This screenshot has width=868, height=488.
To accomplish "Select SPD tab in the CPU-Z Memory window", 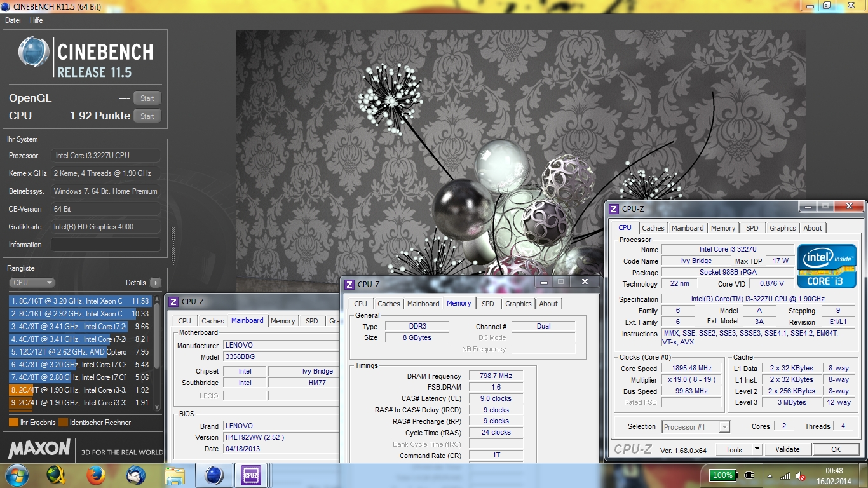I will pyautogui.click(x=487, y=304).
